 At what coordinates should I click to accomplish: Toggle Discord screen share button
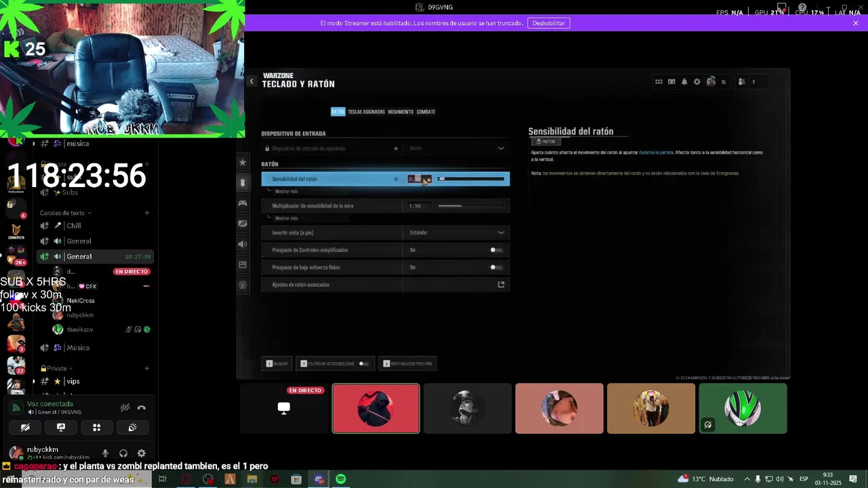(x=61, y=428)
